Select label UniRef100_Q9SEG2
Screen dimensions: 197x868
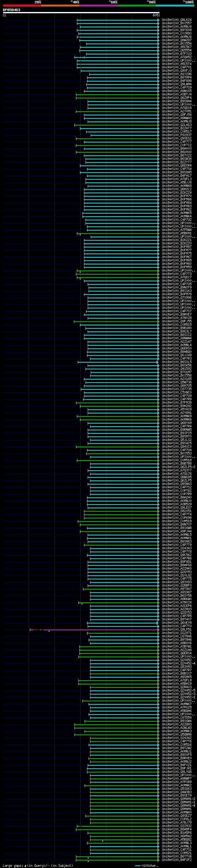tap(177, 139)
